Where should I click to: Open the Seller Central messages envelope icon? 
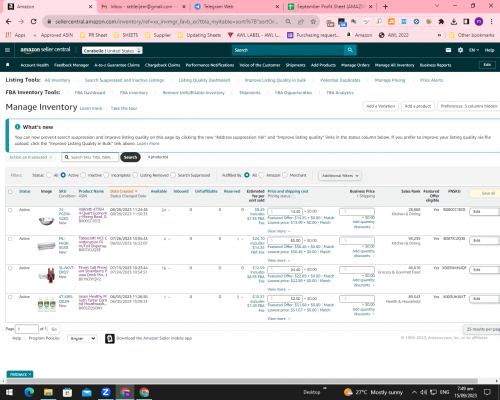tap(448, 50)
